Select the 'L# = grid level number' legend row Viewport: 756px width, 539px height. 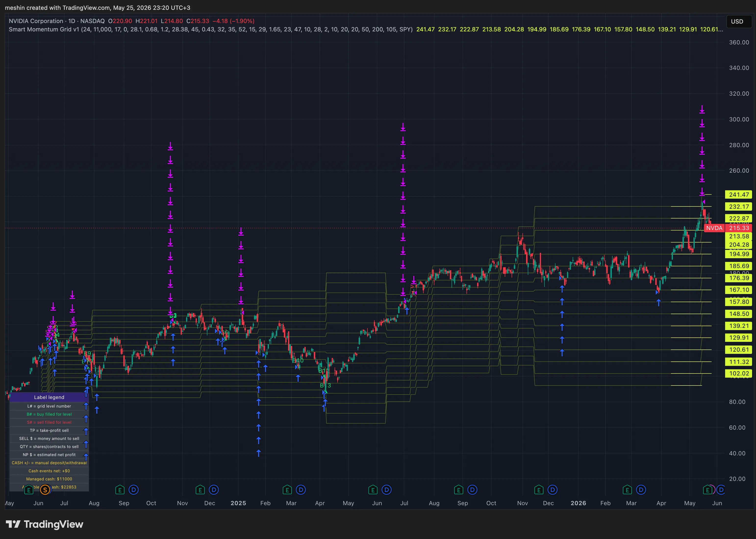49,406
